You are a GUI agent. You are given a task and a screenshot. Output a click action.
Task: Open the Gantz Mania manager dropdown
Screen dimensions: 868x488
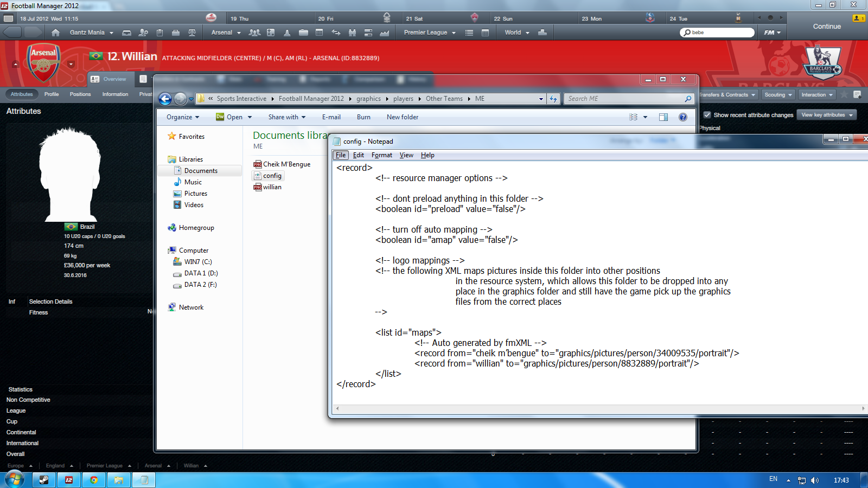tap(92, 33)
